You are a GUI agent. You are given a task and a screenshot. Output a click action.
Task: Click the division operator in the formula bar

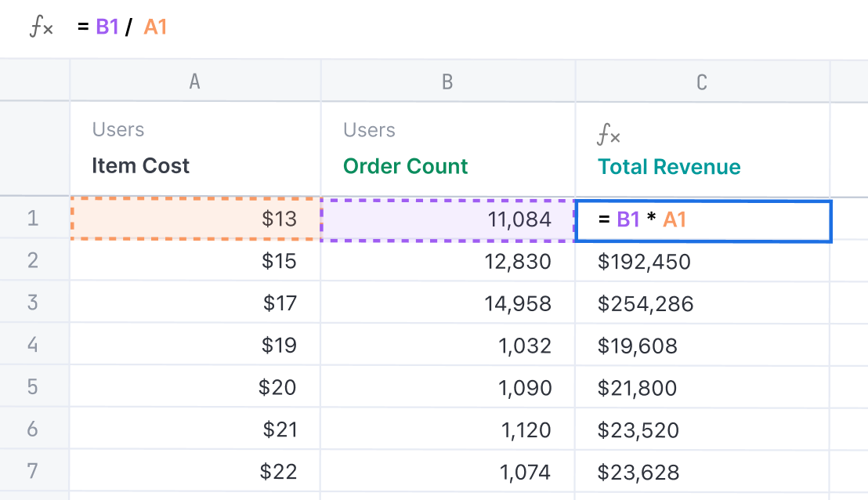tap(130, 27)
